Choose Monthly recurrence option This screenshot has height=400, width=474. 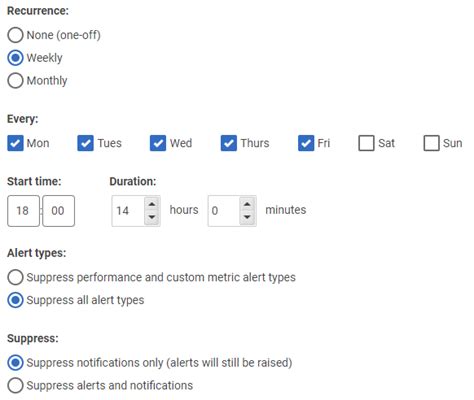pos(15,80)
